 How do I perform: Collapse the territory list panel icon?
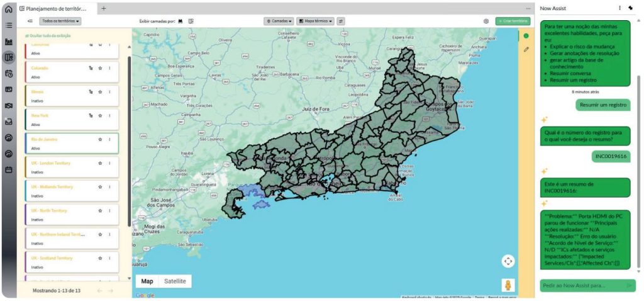[30, 21]
